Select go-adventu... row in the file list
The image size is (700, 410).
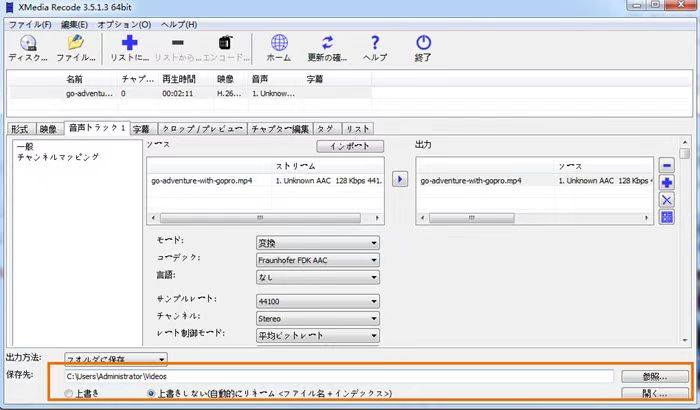pyautogui.click(x=191, y=93)
